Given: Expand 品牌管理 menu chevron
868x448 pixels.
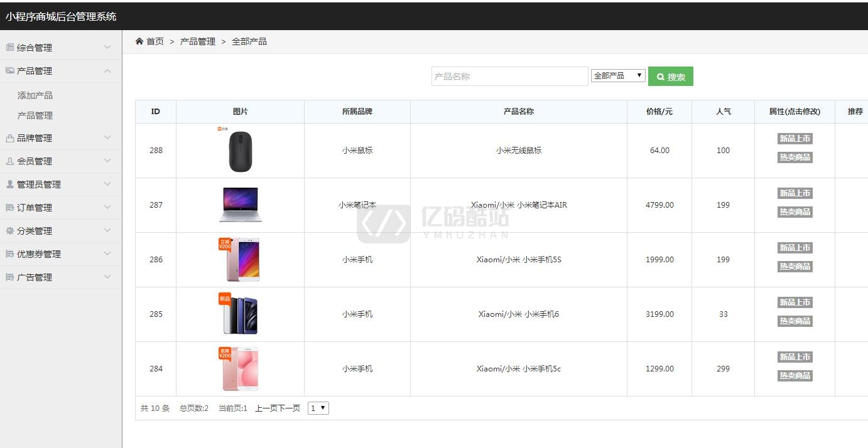Looking at the screenshot, I should (107, 137).
